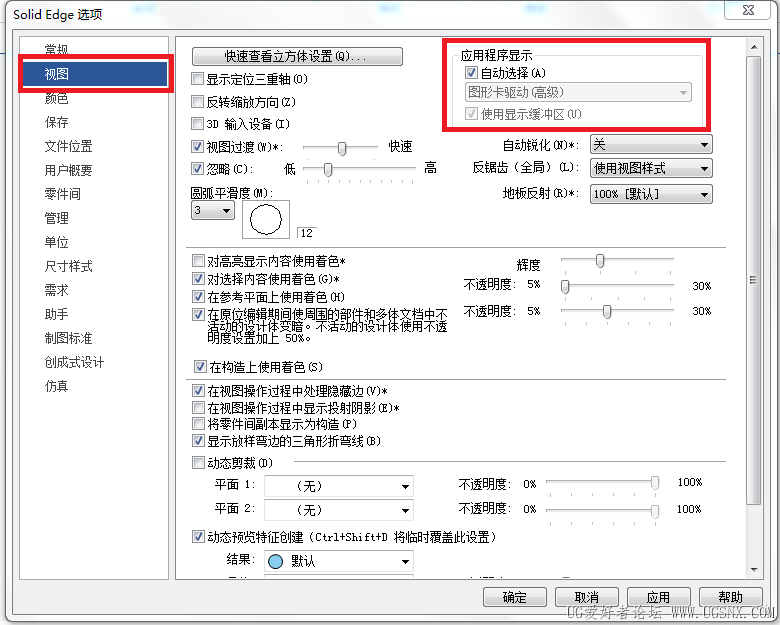
Task: Open the 反锯齿（全局） dropdown
Action: 651,168
